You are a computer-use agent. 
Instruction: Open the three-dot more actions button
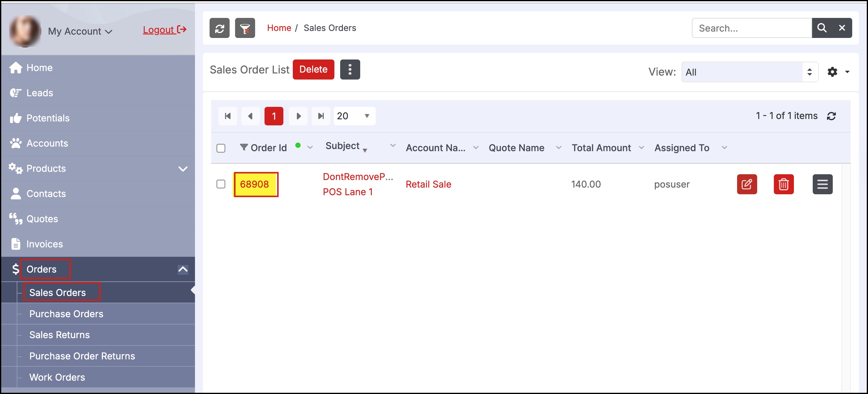(350, 70)
